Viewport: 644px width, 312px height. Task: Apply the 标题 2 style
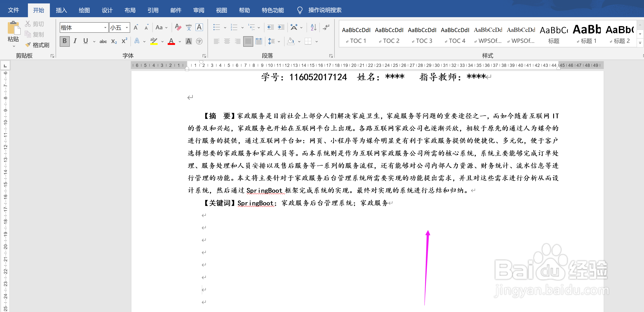(620, 35)
